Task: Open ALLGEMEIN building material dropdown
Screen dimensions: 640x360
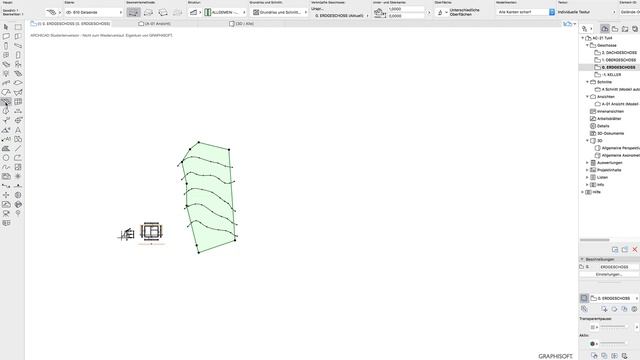Action: point(225,13)
